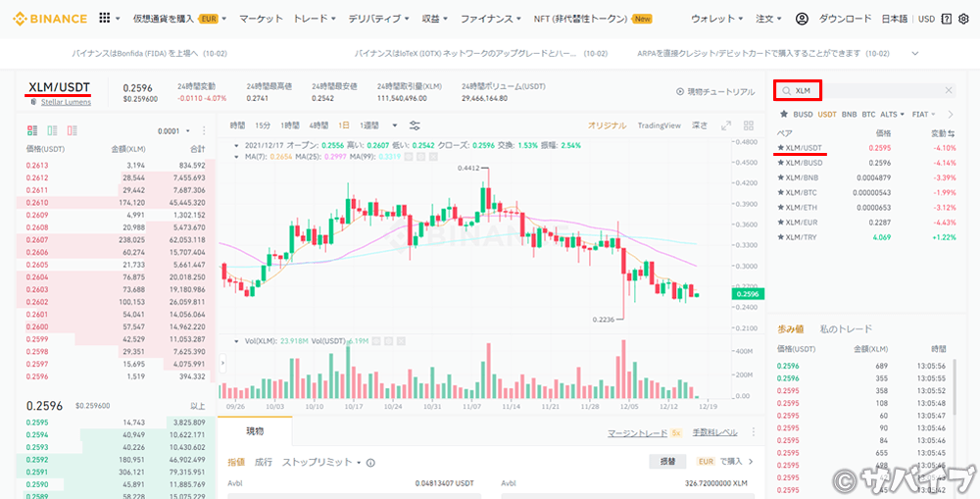Open stop-limit info icon
Screen dimensions: 980x499
[370, 463]
